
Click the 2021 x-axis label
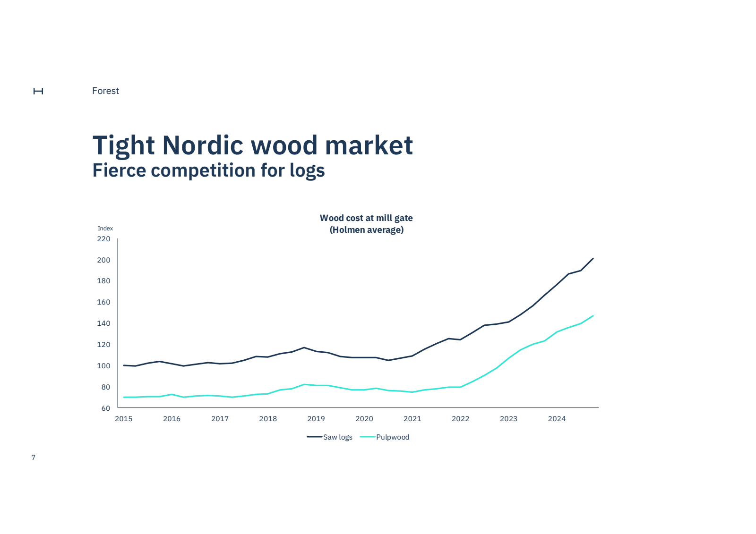412,419
